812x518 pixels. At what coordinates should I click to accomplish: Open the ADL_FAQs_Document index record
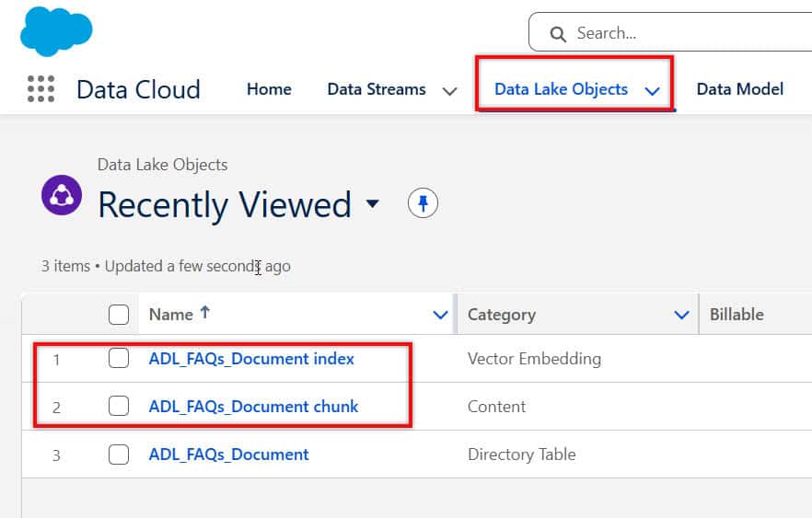[x=251, y=359]
